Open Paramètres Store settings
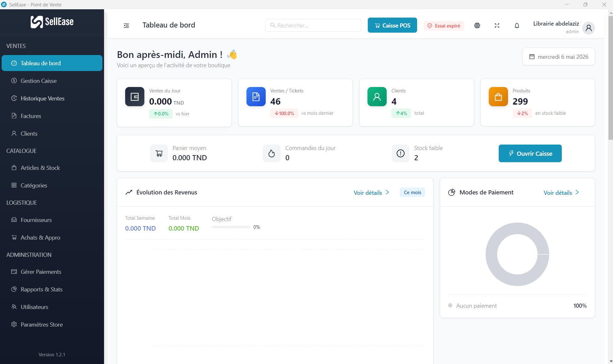613x364 pixels. click(52, 324)
